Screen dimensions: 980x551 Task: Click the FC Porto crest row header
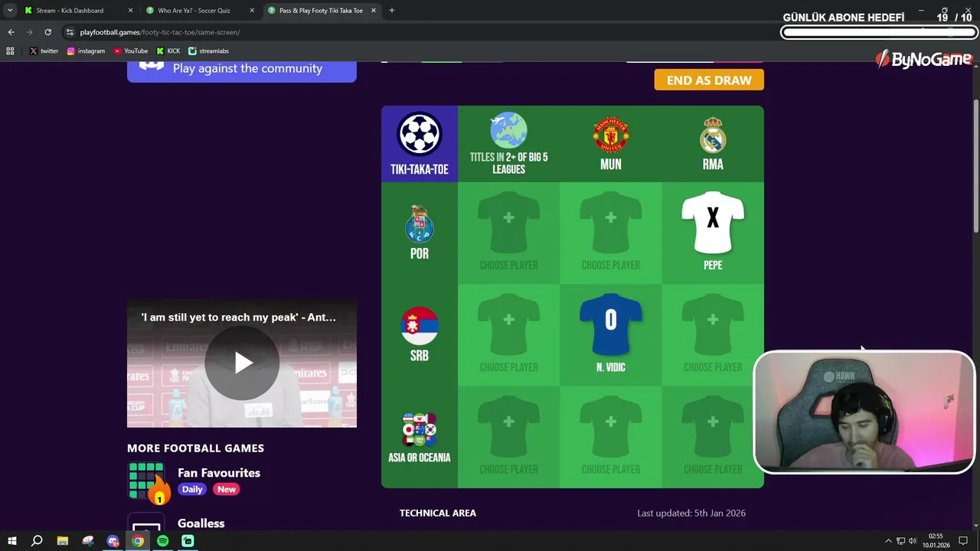pyautogui.click(x=420, y=224)
